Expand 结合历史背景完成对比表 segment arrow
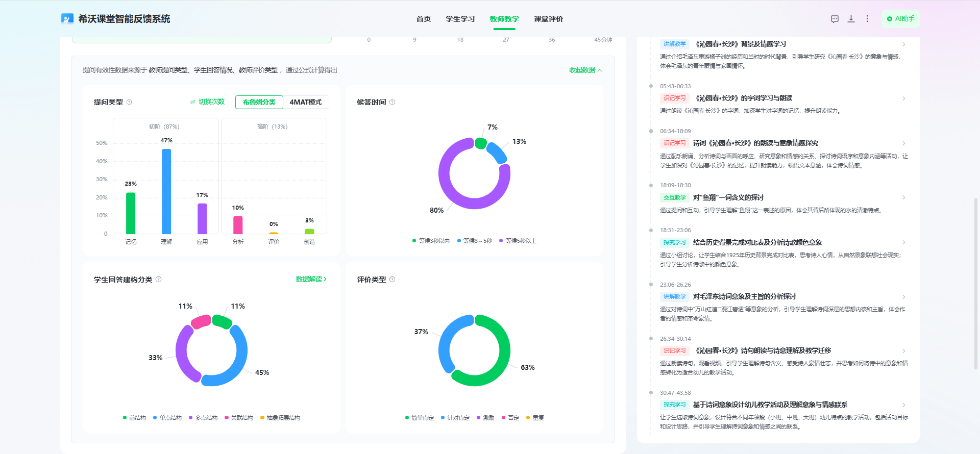The height and width of the screenshot is (454, 980). (x=903, y=243)
